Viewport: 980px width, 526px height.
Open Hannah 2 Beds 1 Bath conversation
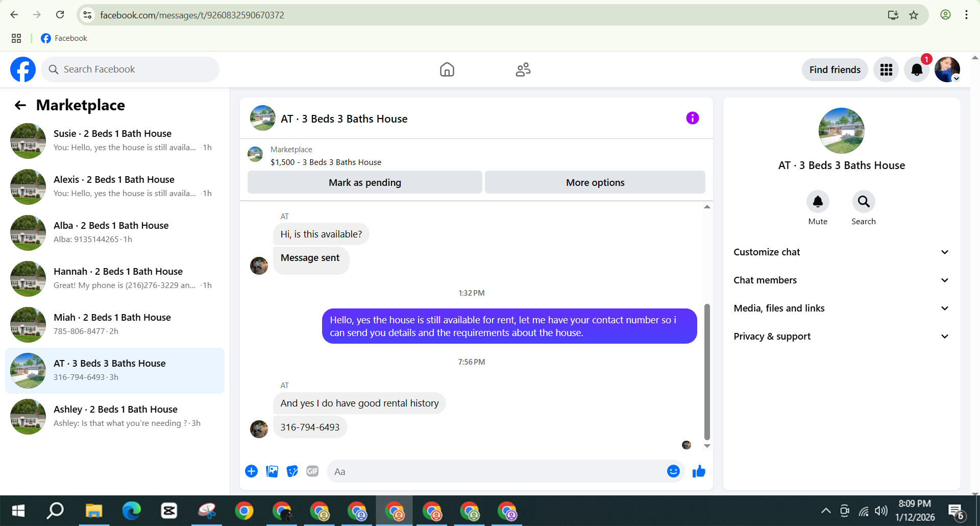[x=115, y=279]
